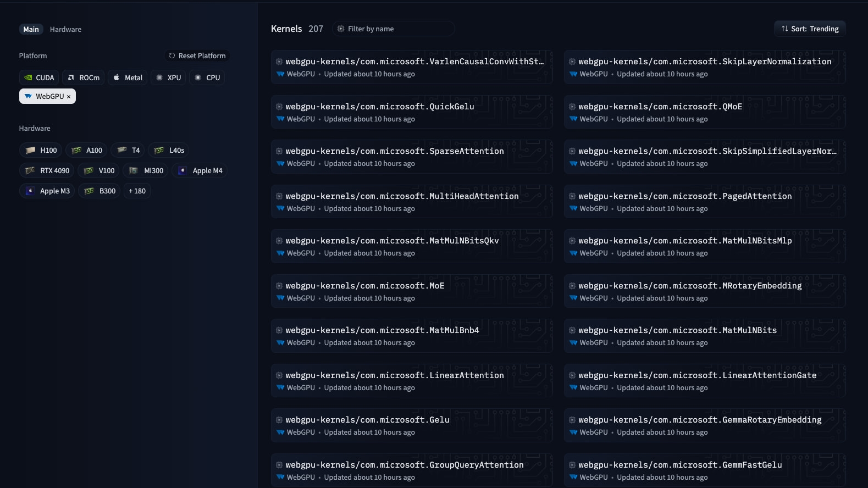Open the GroupQueryAttention kernel
The image size is (868, 488).
coord(412,470)
